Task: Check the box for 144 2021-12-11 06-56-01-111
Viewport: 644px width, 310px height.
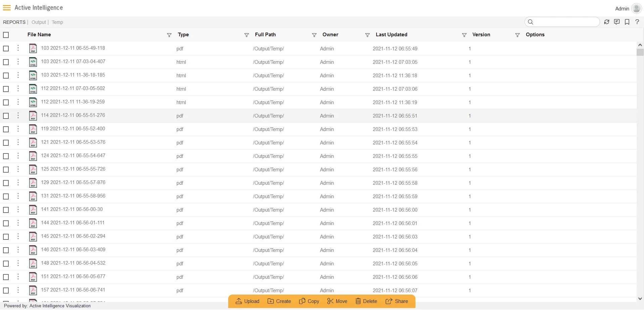Action: tap(6, 223)
